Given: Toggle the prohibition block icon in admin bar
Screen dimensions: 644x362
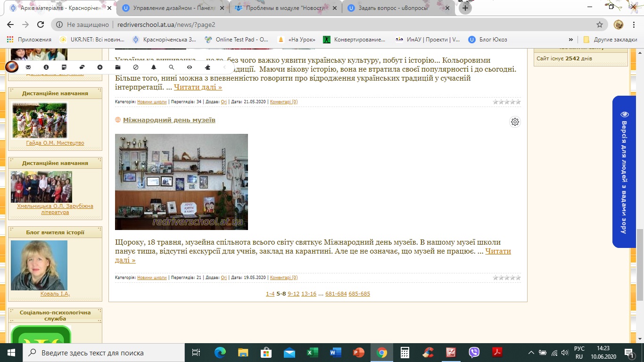Looking at the screenshot, I should [136, 67].
